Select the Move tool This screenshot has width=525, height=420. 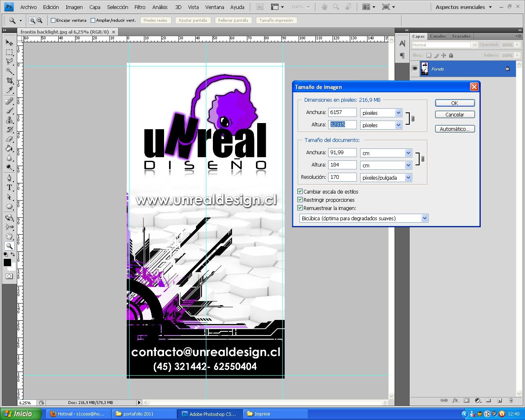pyautogui.click(x=9, y=42)
